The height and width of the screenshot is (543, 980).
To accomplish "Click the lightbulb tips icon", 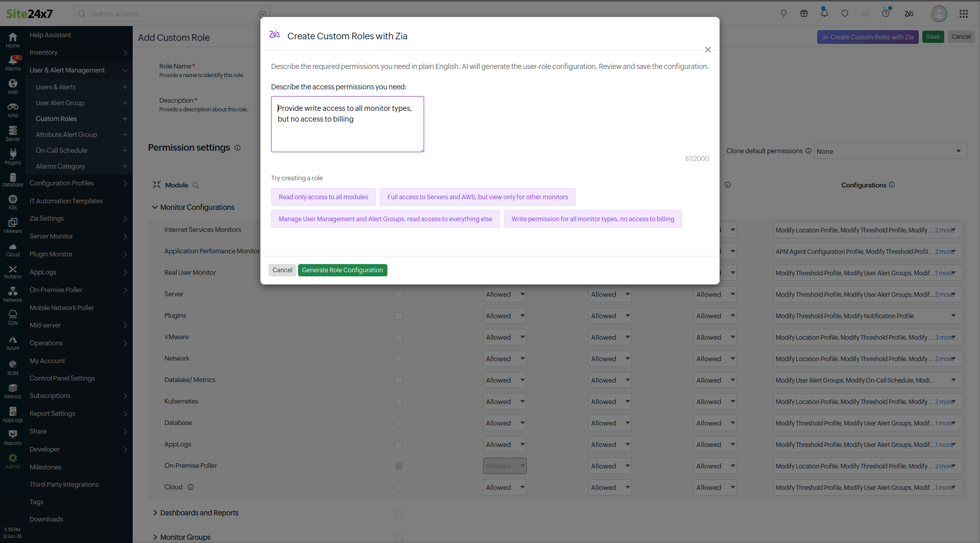I will point(783,14).
